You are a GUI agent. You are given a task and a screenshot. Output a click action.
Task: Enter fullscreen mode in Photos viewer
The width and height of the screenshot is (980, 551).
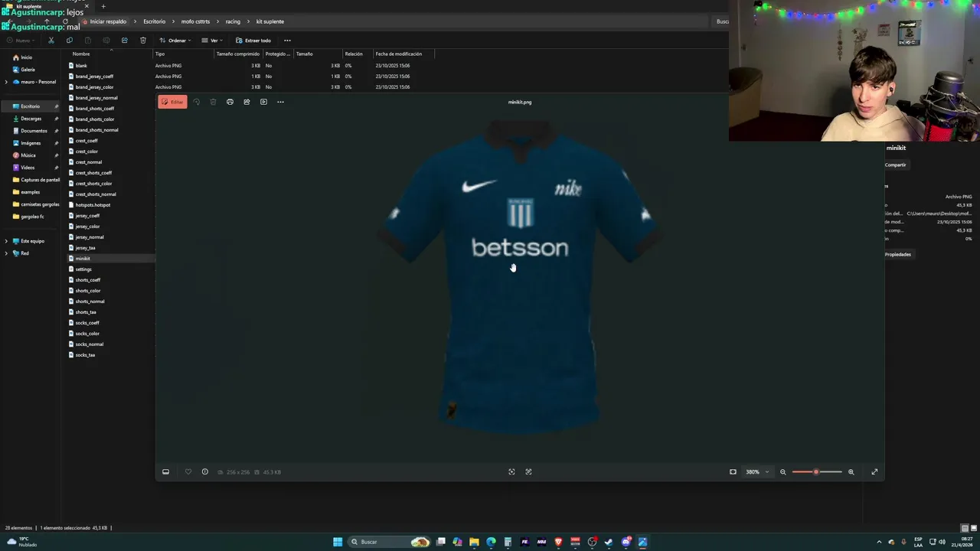[x=874, y=471]
